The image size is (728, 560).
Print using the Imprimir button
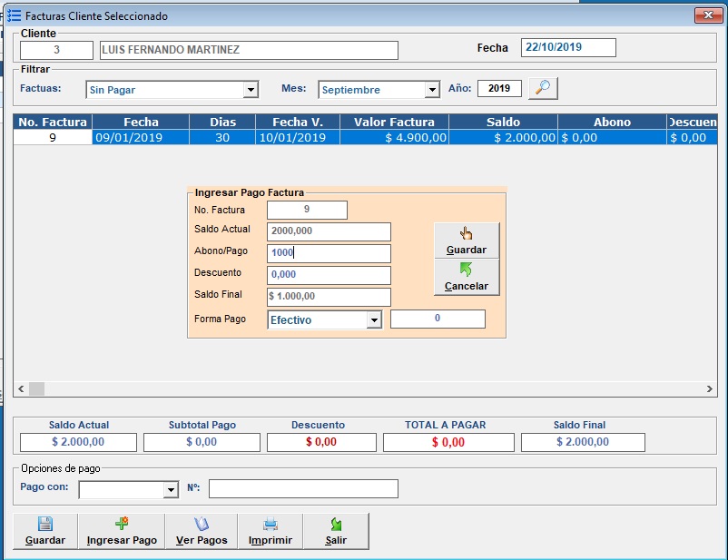(270, 531)
